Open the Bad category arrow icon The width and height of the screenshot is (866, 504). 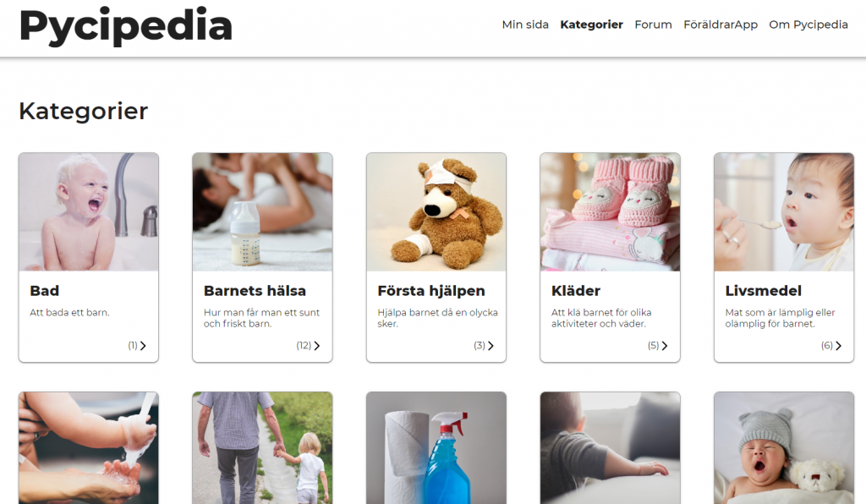coord(143,346)
